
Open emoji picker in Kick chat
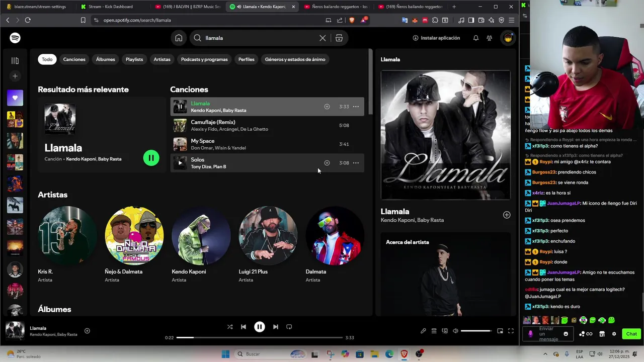[x=566, y=334]
